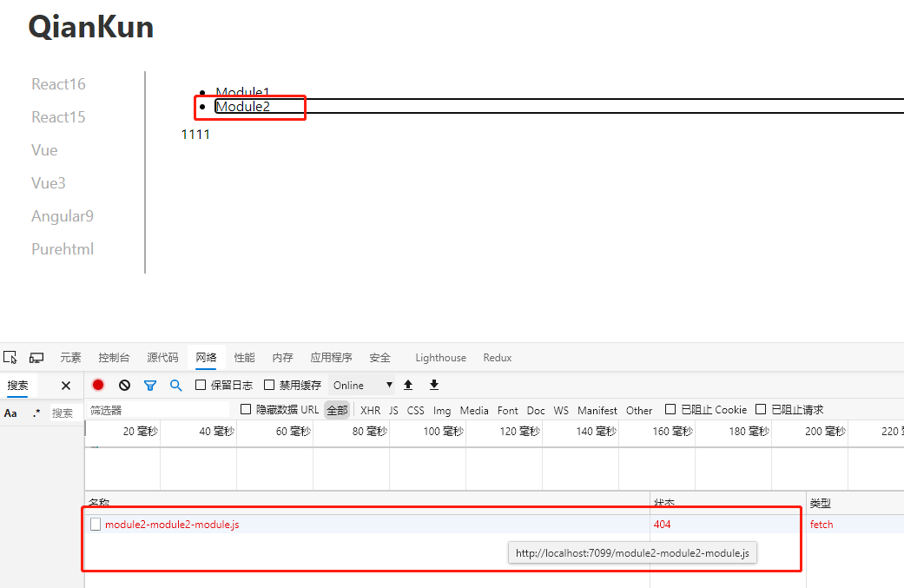The image size is (904, 588).
Task: Check the 隐藏数据 URL checkbox
Action: pos(246,410)
